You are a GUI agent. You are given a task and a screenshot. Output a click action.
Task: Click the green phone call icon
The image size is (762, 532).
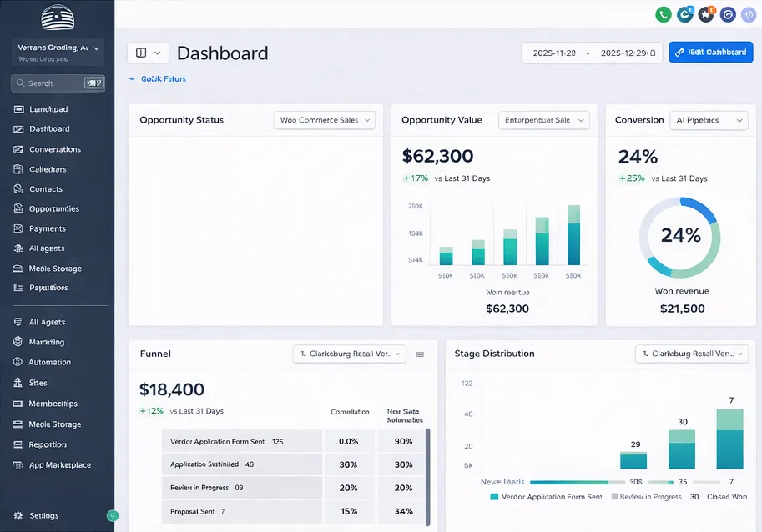pyautogui.click(x=663, y=14)
